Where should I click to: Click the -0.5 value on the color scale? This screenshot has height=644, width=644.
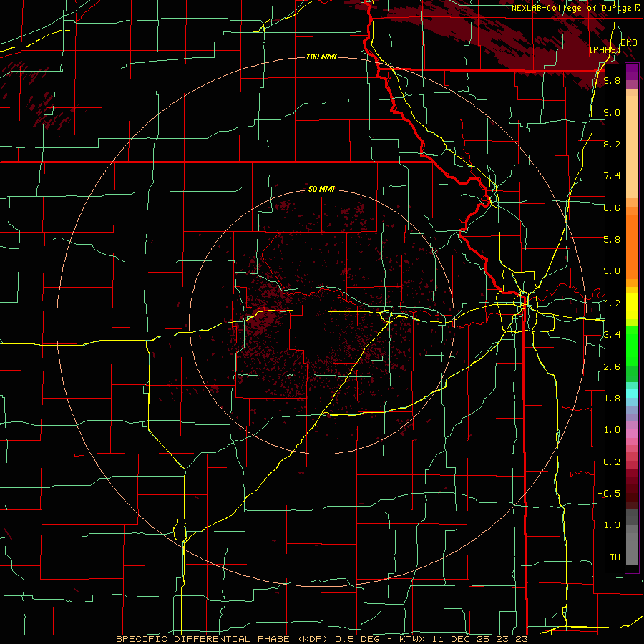(x=609, y=493)
